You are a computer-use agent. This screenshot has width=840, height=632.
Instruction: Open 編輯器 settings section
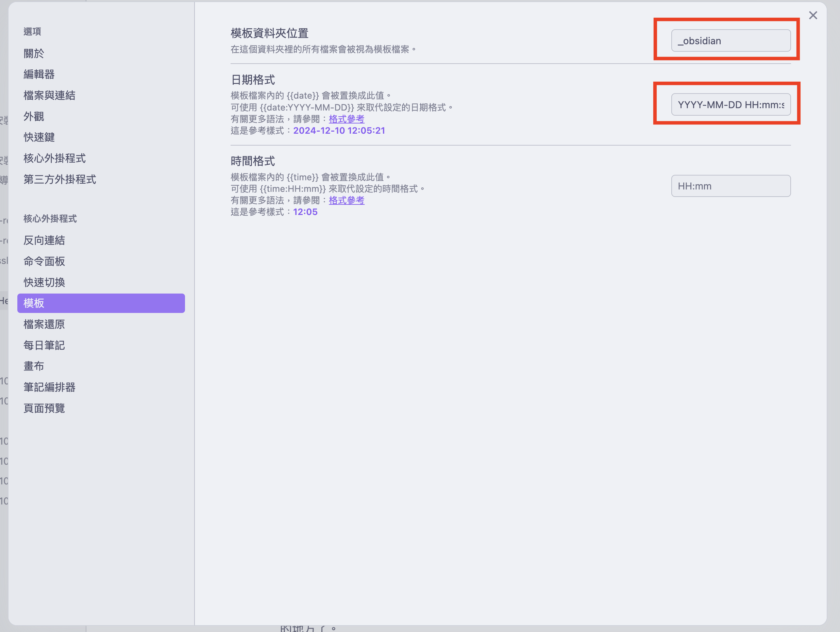pyautogui.click(x=39, y=74)
